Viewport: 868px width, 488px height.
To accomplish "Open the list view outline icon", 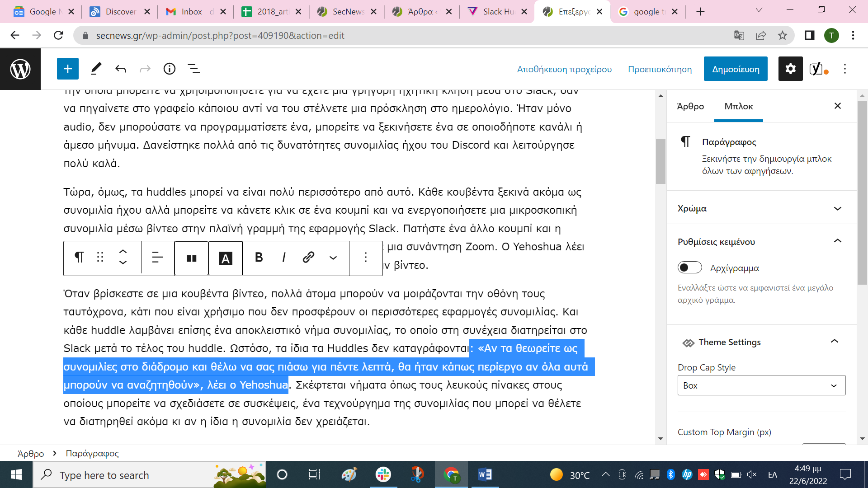I will coord(194,69).
